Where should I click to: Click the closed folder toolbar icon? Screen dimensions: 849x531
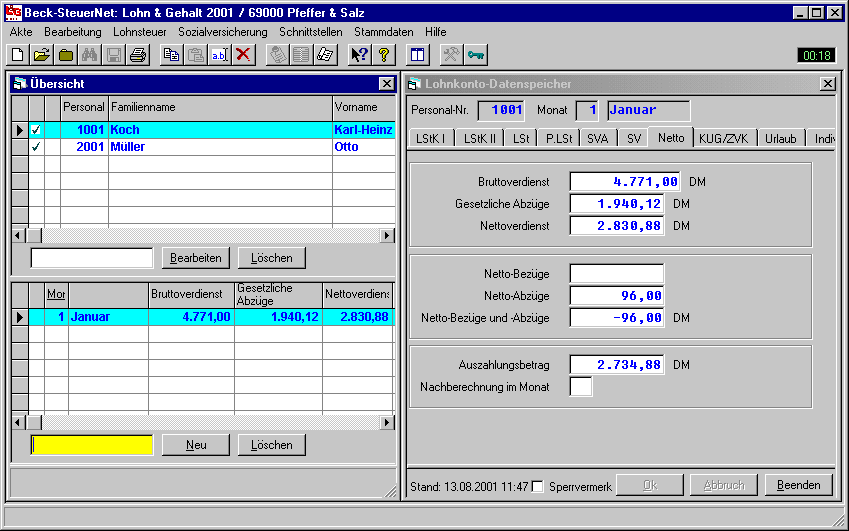pyautogui.click(x=66, y=55)
